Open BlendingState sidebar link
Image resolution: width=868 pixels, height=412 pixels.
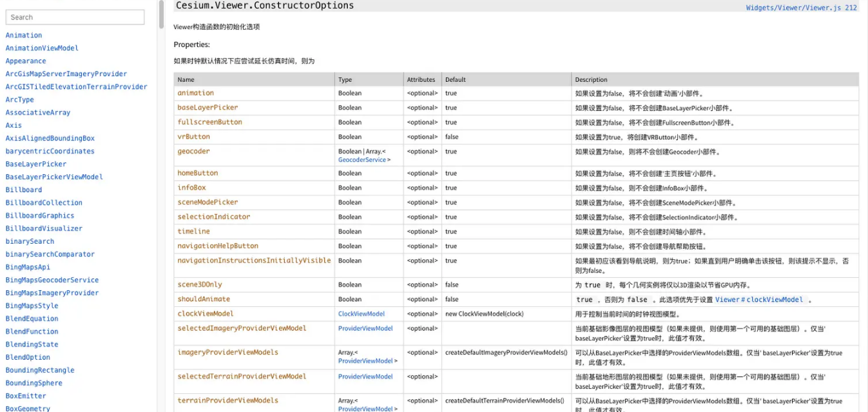32,345
